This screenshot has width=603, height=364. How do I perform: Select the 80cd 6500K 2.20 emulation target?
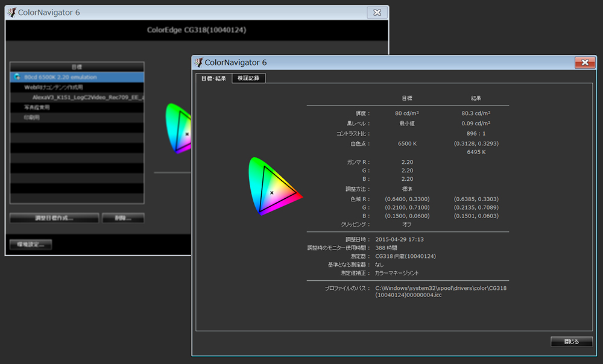tap(77, 77)
